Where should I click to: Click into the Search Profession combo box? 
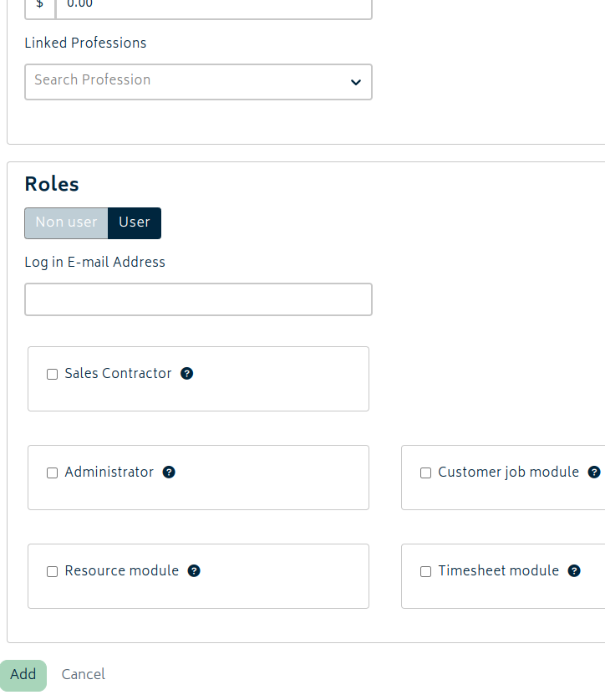184,81
